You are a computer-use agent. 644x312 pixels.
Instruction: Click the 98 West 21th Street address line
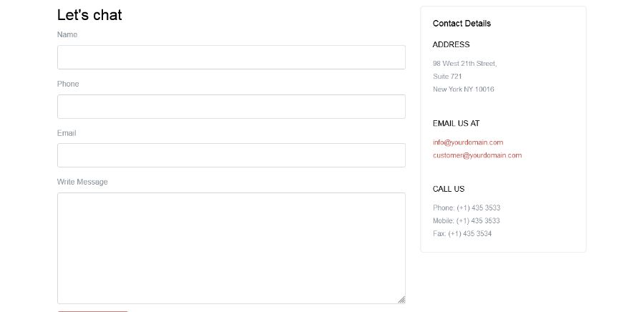[x=464, y=64]
